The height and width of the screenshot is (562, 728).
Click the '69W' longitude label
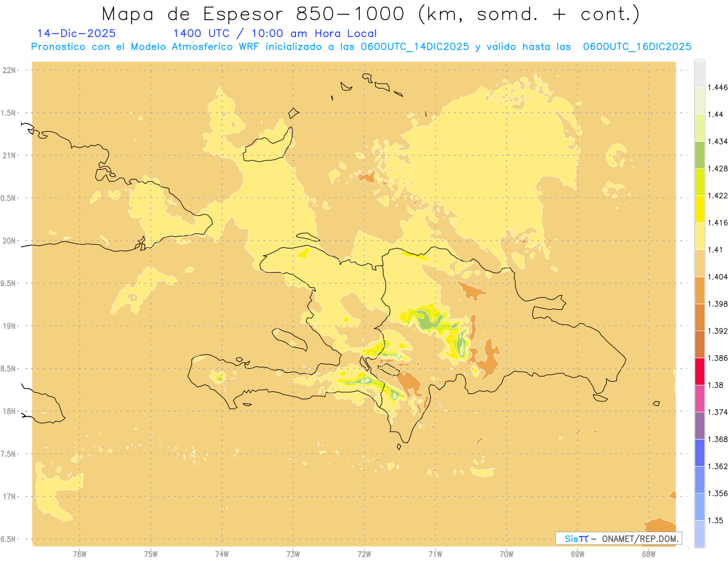[x=578, y=554]
